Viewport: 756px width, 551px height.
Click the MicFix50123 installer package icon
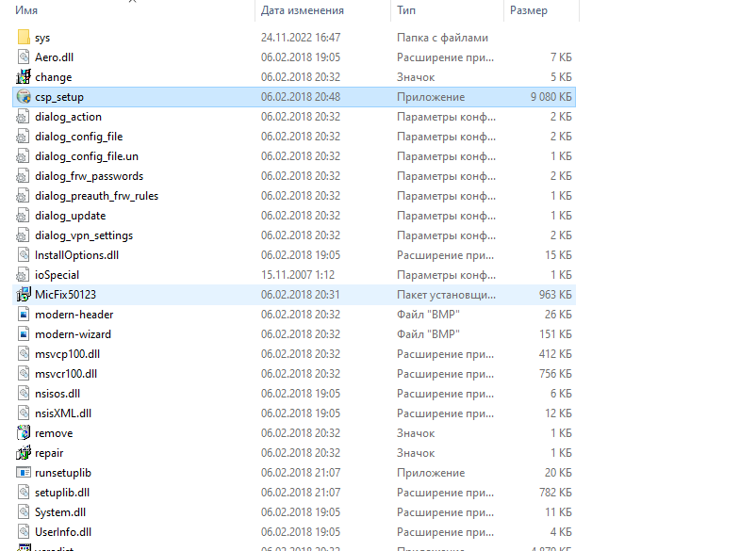pos(24,294)
